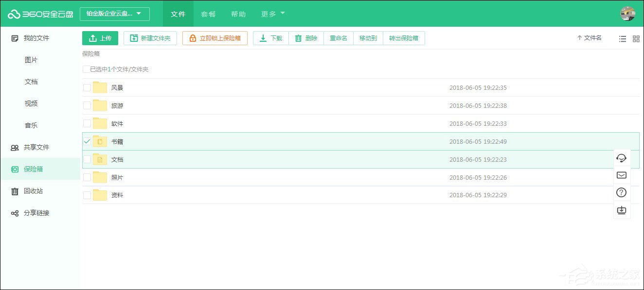This screenshot has height=290, width=644.
Task: Select the 风景 folder checkbox
Action: click(x=86, y=87)
